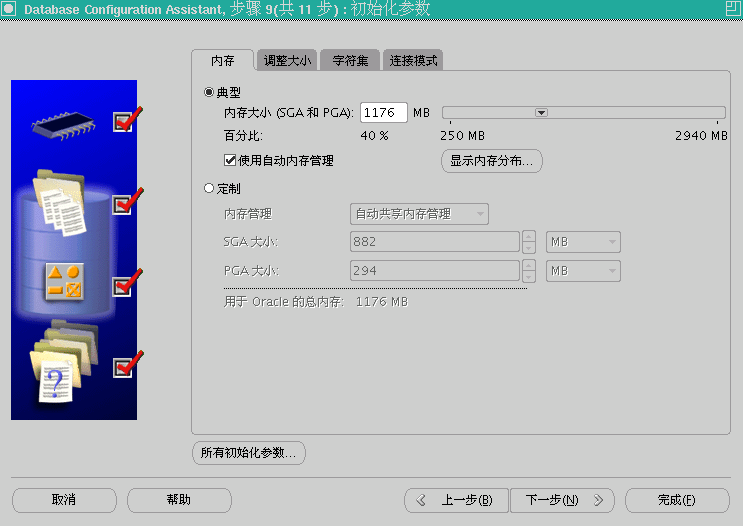Click the shapes icon on the cylinder
Image resolution: width=743 pixels, height=526 pixels.
pos(65,281)
